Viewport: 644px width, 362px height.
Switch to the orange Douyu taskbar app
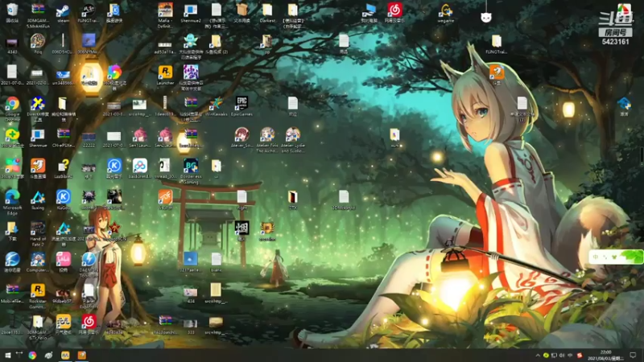point(82,355)
